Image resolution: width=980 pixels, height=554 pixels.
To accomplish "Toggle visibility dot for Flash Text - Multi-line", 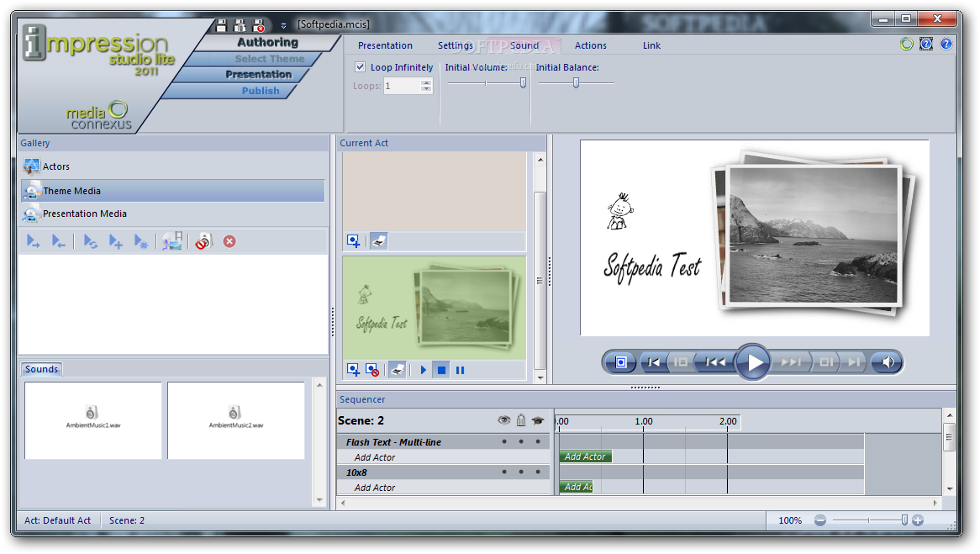I will point(504,441).
